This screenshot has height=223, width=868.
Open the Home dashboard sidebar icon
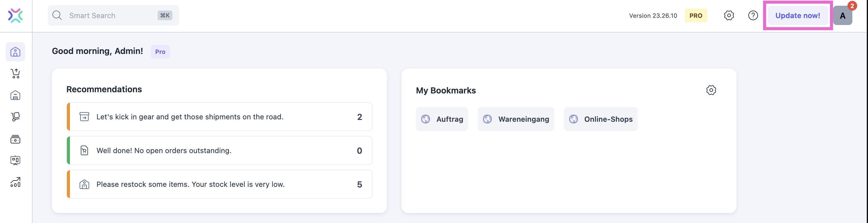coord(15,52)
